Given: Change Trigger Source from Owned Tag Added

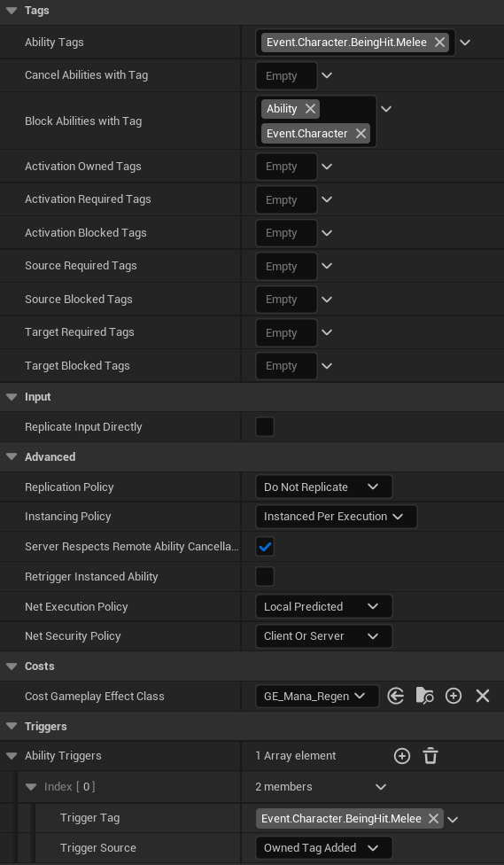Looking at the screenshot, I should click(x=323, y=848).
